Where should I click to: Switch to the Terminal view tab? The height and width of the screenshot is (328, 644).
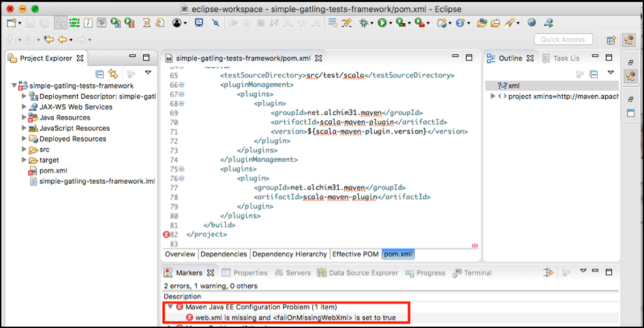coord(472,273)
